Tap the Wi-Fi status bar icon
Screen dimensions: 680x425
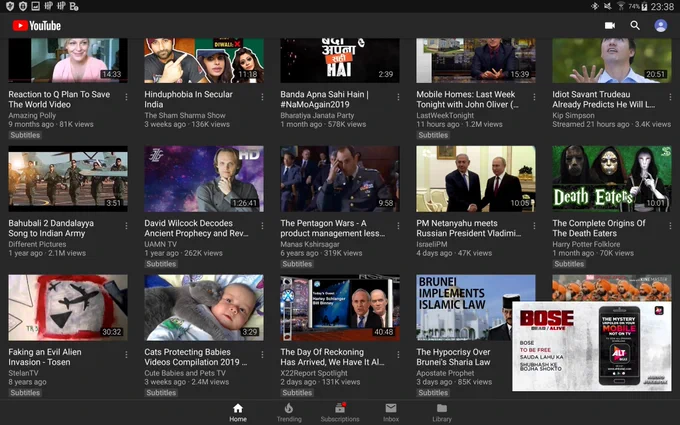click(x=621, y=7)
